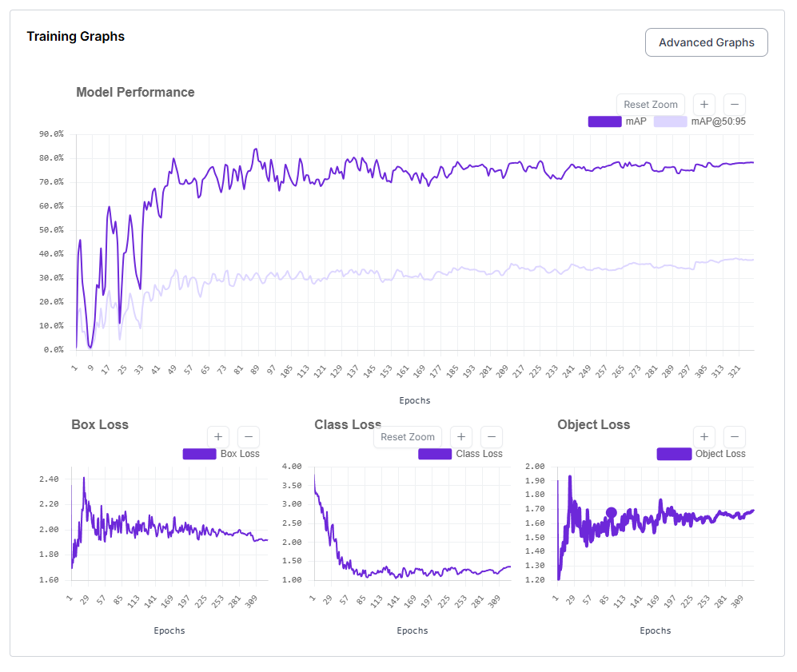Zoom in on Object Loss chart
Viewport: 797px width, 672px height.
click(x=704, y=437)
